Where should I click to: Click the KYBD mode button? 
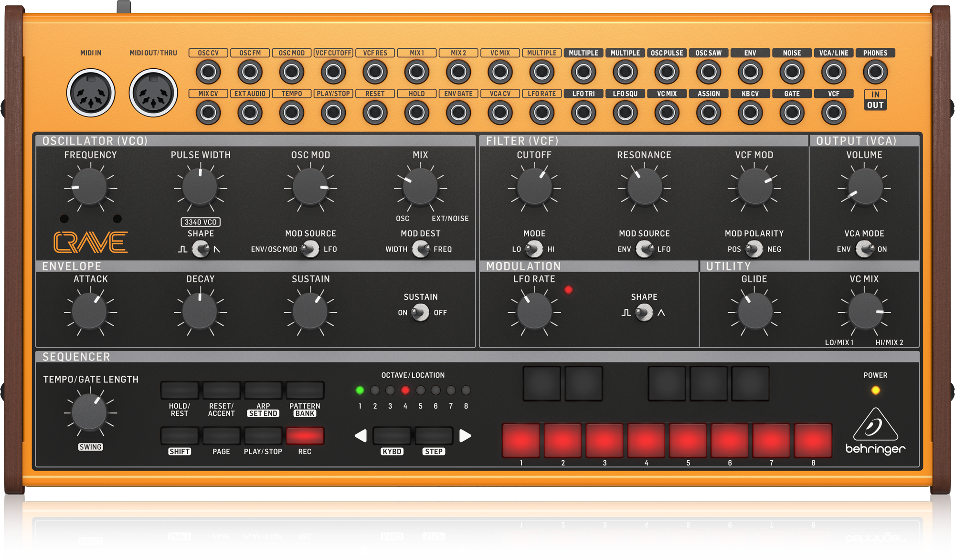[x=392, y=436]
